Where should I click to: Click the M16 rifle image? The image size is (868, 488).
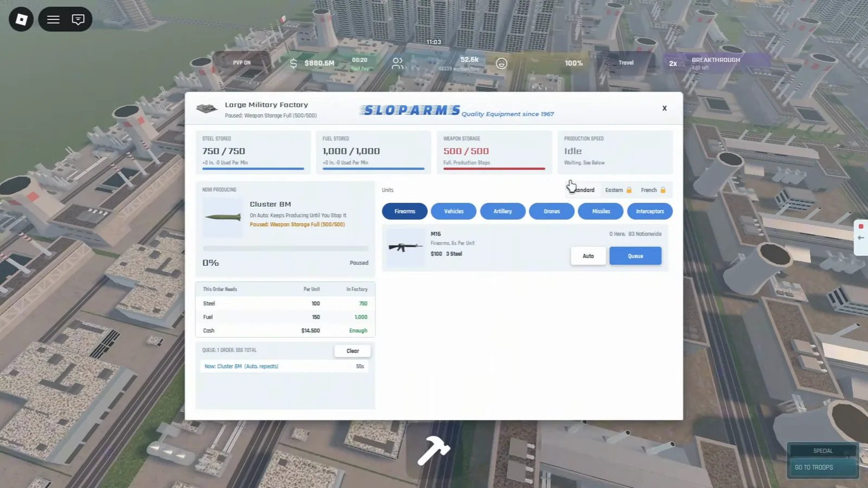pos(405,247)
